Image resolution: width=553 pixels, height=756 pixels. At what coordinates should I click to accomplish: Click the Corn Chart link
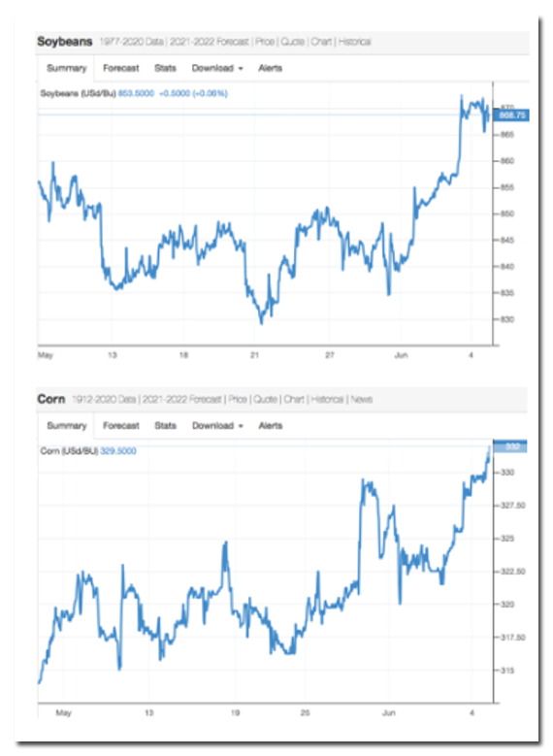coord(294,399)
